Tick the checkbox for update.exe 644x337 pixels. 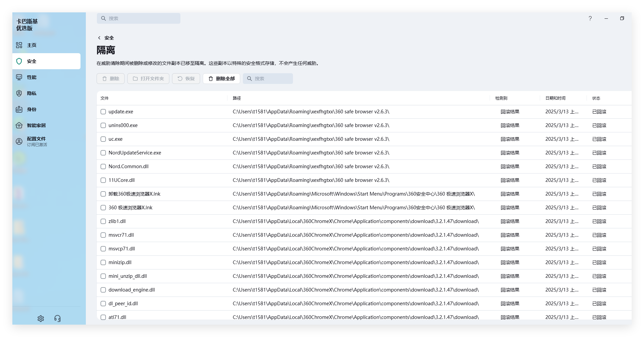103,112
